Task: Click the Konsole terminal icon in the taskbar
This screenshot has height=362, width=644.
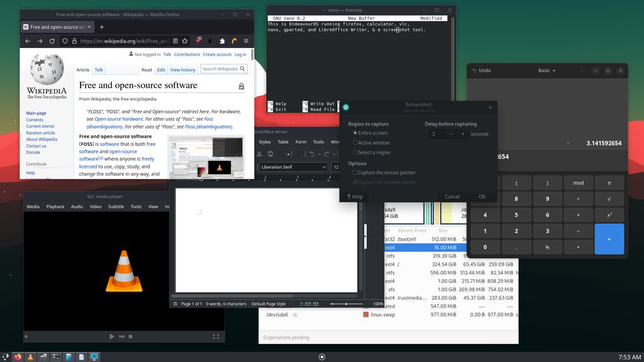Action: point(56,357)
